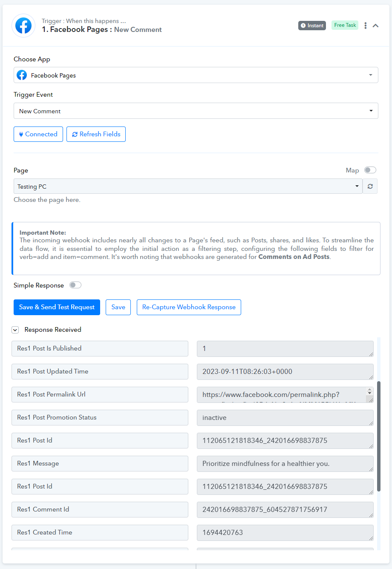Click the value field containing 1

pyautogui.click(x=285, y=348)
